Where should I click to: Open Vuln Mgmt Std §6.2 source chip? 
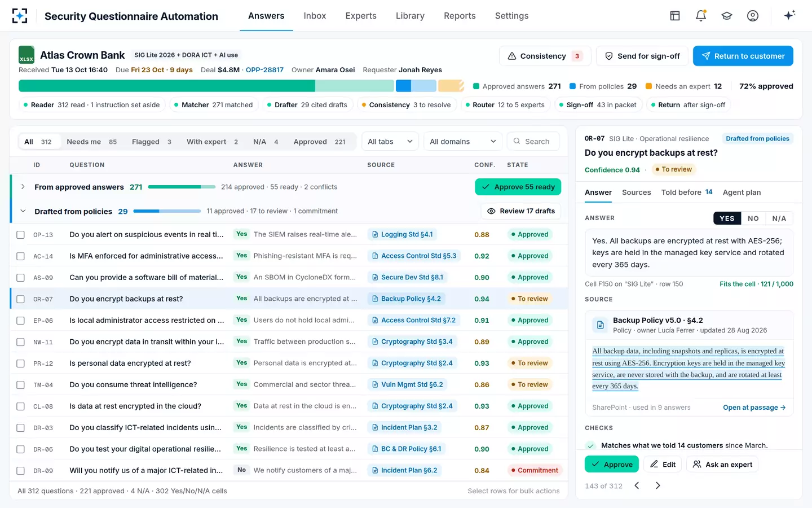click(x=408, y=384)
